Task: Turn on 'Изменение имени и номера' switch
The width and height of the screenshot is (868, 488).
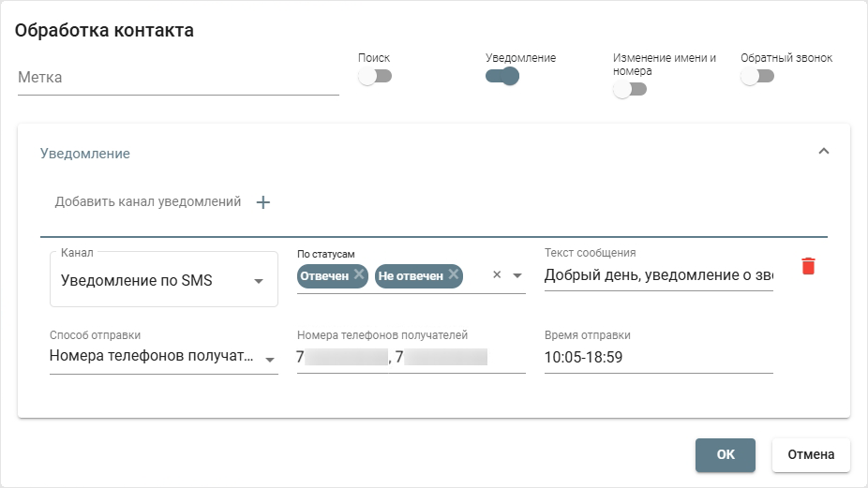Action: pos(630,90)
